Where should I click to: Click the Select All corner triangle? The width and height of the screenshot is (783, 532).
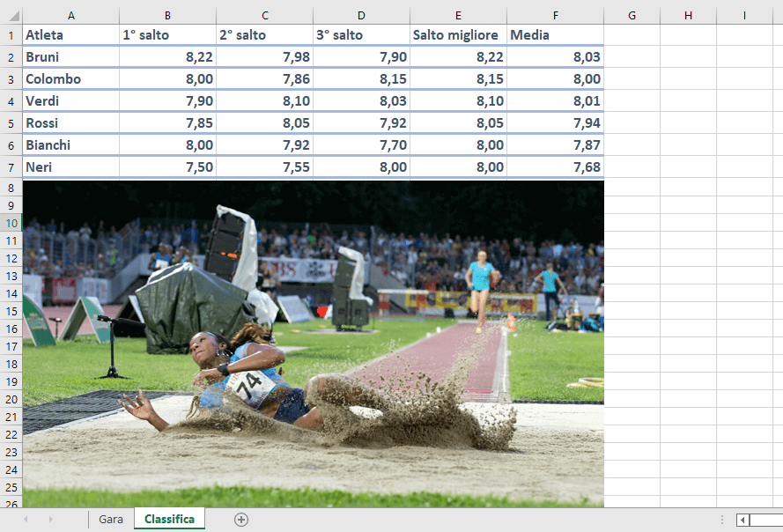point(14,16)
